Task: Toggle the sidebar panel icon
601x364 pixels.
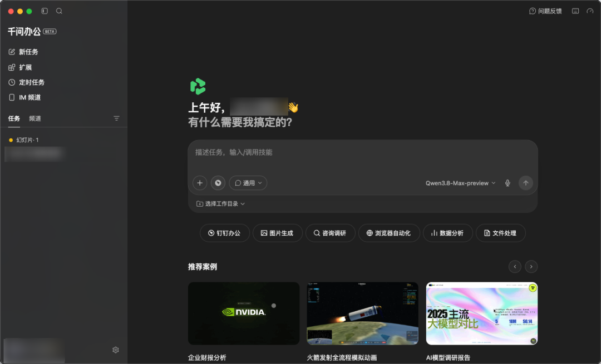Action: [x=45, y=11]
